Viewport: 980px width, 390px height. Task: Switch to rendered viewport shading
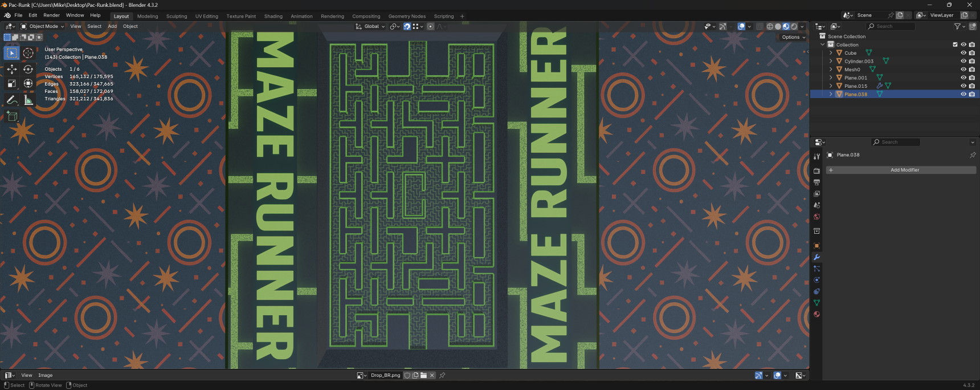point(794,26)
